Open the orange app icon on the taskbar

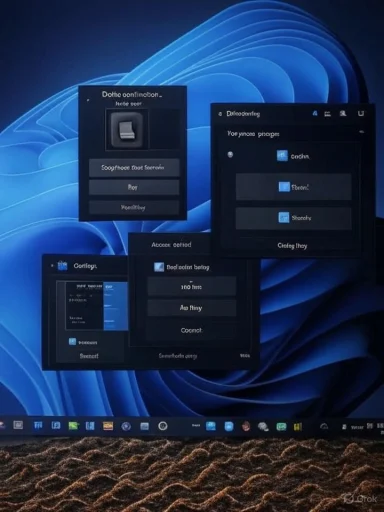coord(108,426)
